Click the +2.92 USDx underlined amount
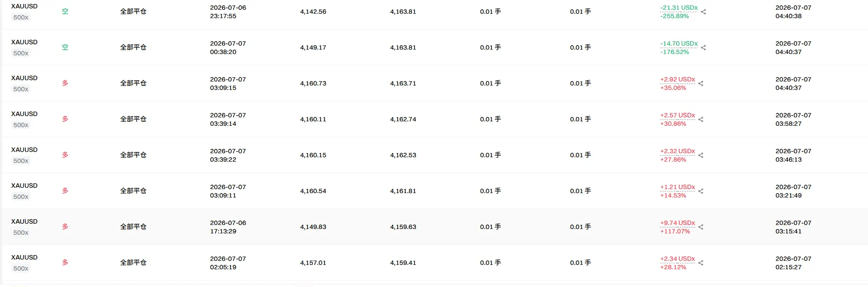The image size is (868, 287). coord(677,79)
